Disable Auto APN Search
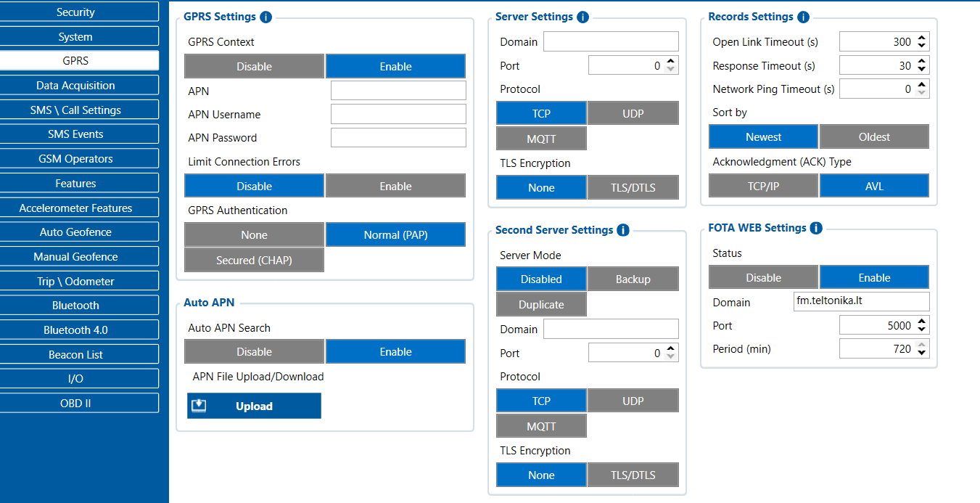The width and height of the screenshot is (980, 503). [254, 351]
